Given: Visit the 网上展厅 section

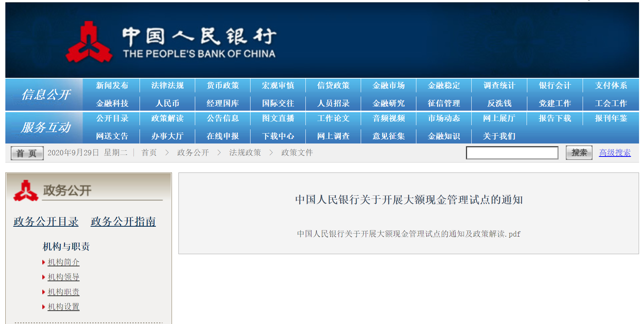Looking at the screenshot, I should click(x=499, y=118).
